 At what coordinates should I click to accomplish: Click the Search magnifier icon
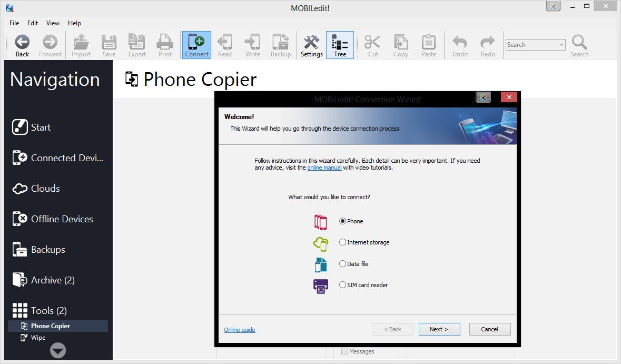point(579,42)
